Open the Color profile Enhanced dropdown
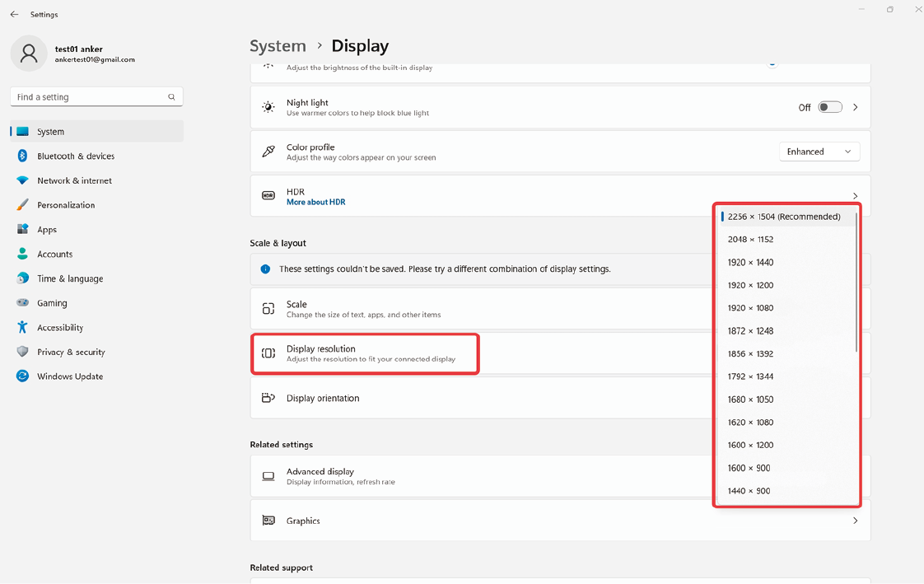The height and width of the screenshot is (584, 924). [x=819, y=152]
